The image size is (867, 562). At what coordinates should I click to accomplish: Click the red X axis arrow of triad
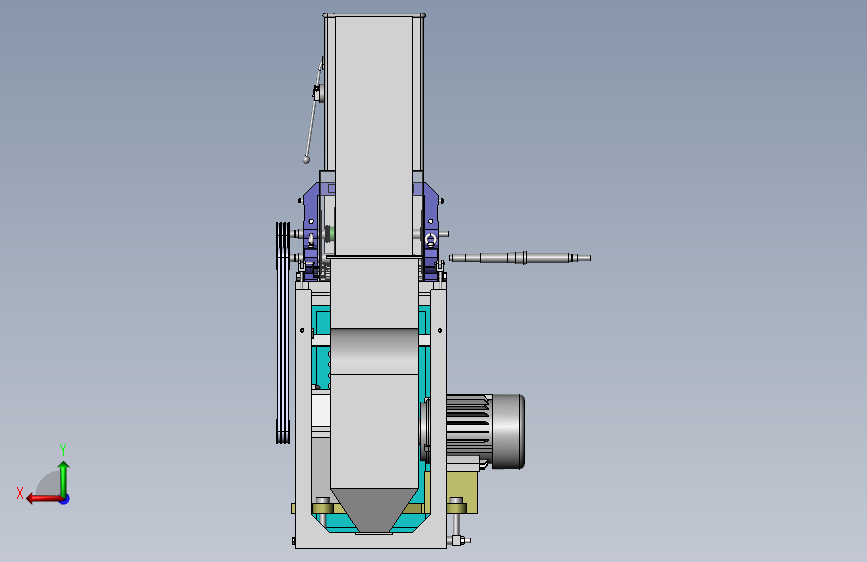(x=43, y=499)
